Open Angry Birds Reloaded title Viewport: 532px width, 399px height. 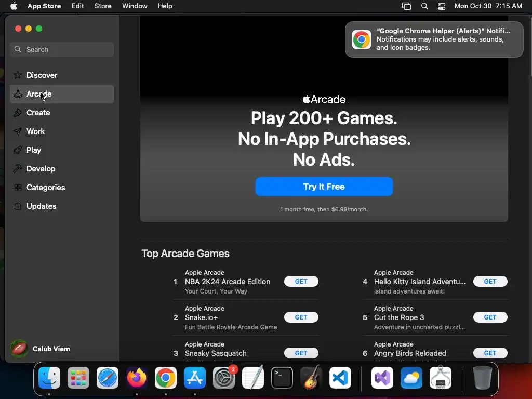click(410, 353)
